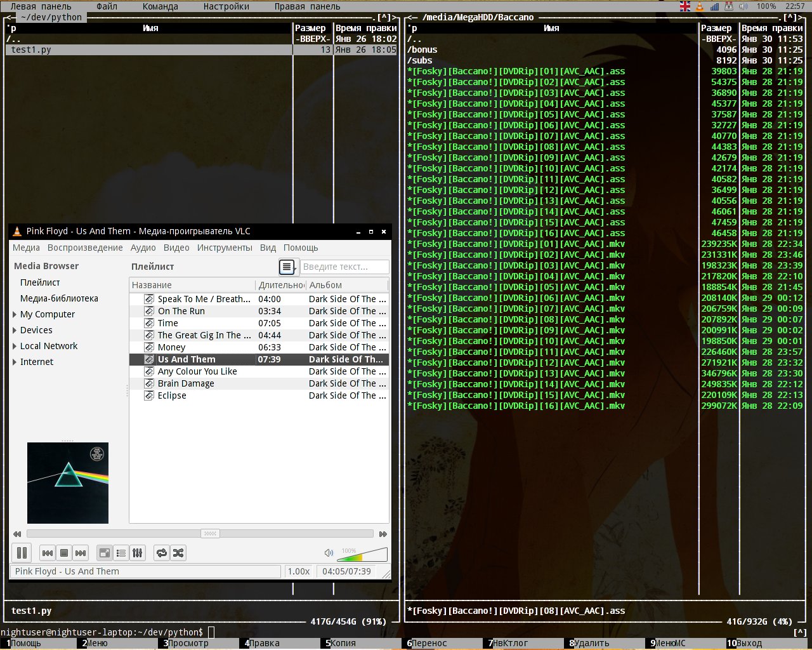Select track icon for The Great Gig
The width and height of the screenshot is (812, 650).
tap(149, 335)
